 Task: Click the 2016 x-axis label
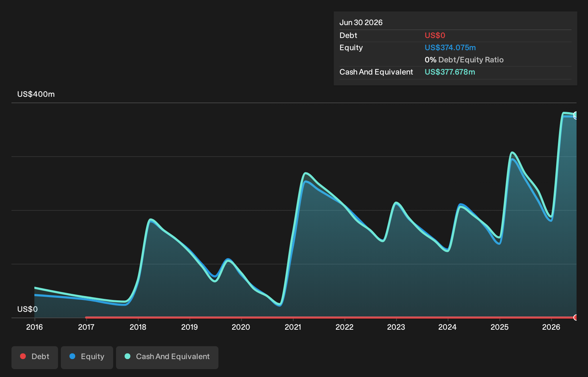(x=34, y=327)
